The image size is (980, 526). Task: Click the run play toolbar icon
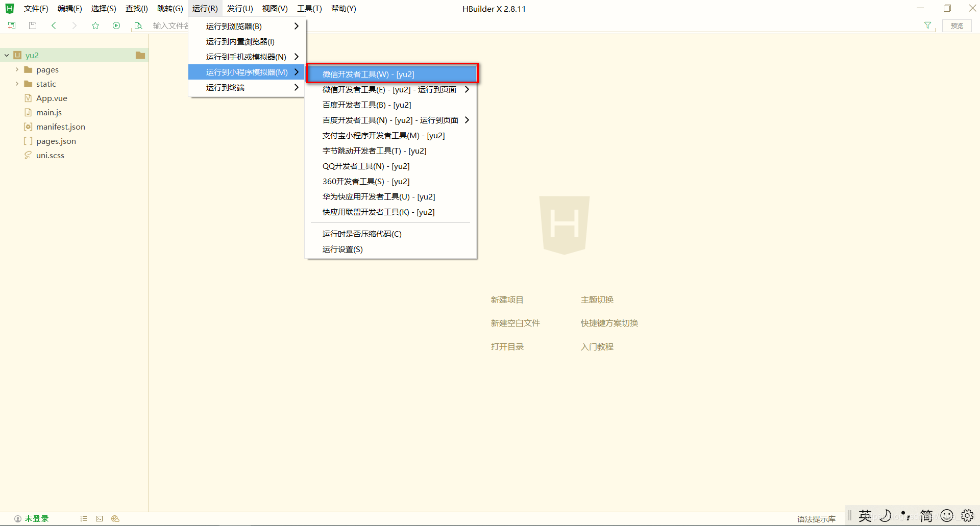(x=116, y=26)
